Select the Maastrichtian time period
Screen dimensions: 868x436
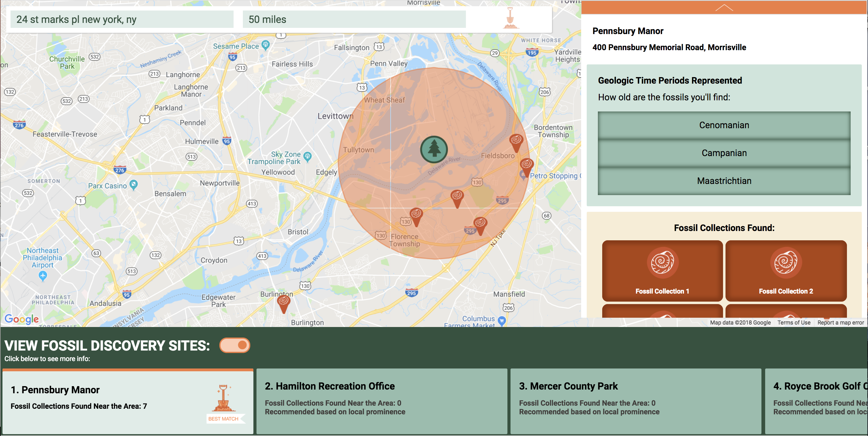pyautogui.click(x=724, y=181)
